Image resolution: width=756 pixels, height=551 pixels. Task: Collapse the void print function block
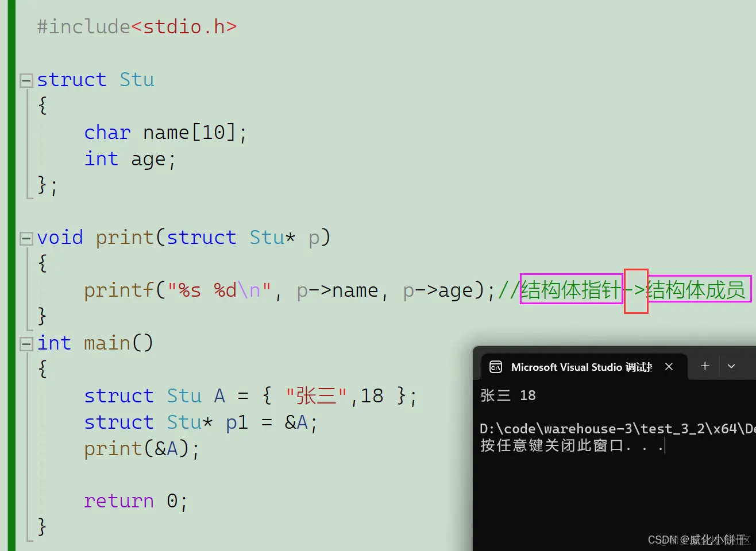[26, 238]
